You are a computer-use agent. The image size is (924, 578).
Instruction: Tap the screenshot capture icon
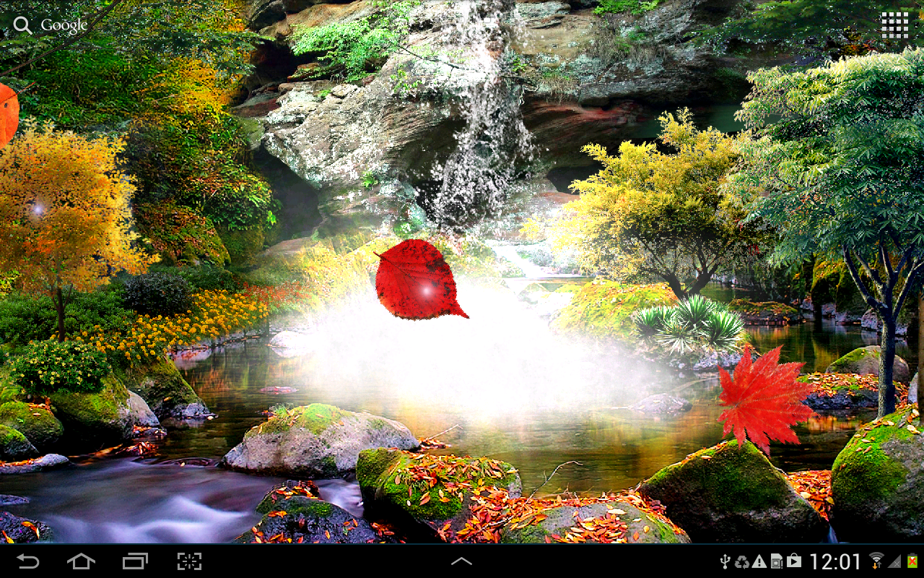click(x=189, y=561)
